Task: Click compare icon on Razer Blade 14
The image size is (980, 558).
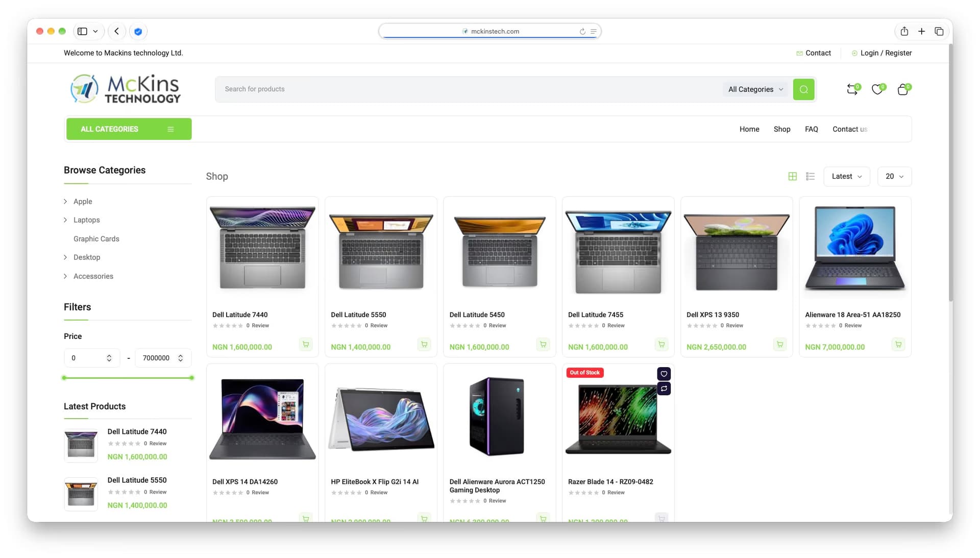Action: coord(664,389)
